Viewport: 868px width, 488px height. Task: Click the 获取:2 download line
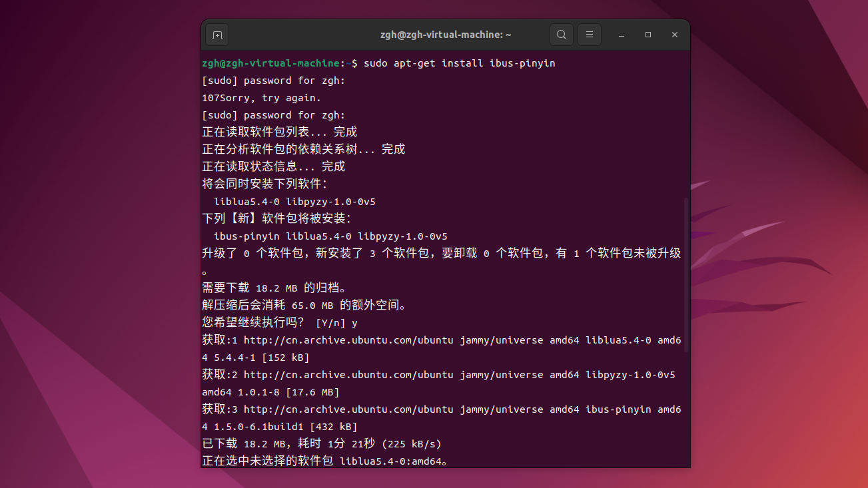tap(439, 383)
